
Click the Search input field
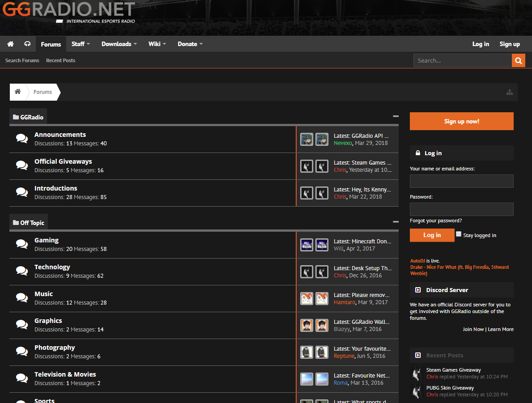(x=463, y=60)
